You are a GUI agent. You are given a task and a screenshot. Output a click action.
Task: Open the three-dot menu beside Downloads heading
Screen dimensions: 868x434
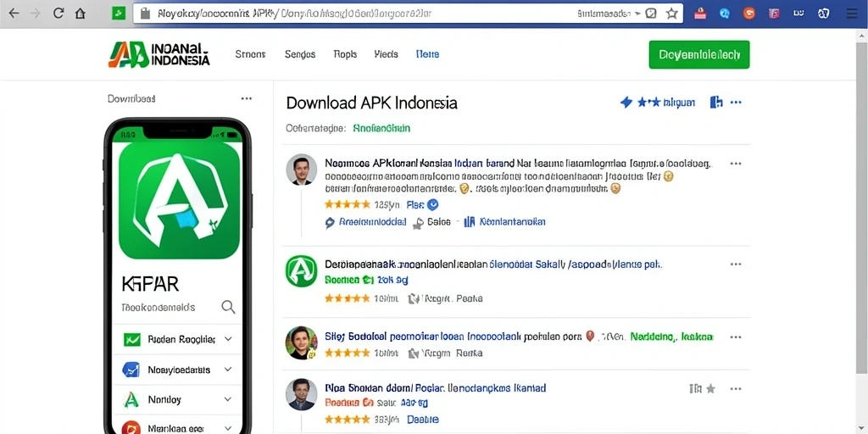tap(247, 98)
